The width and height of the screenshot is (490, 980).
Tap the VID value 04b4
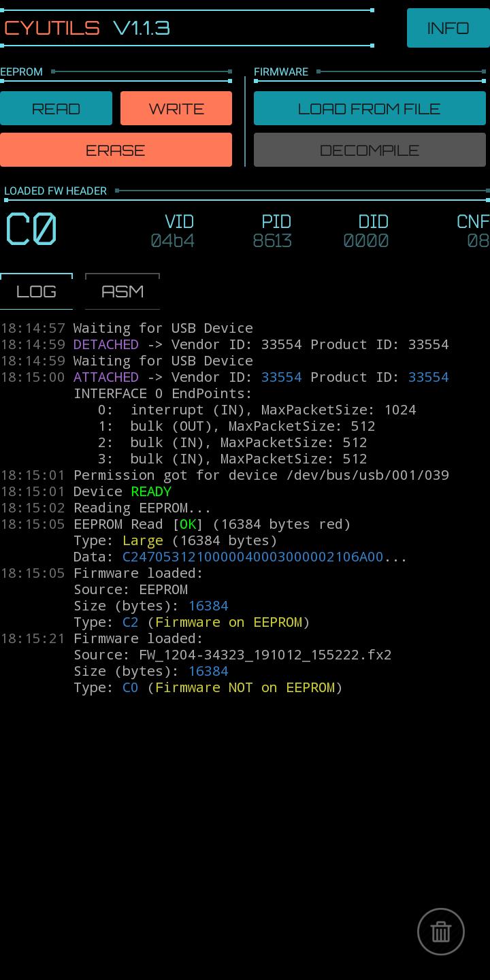tap(173, 241)
